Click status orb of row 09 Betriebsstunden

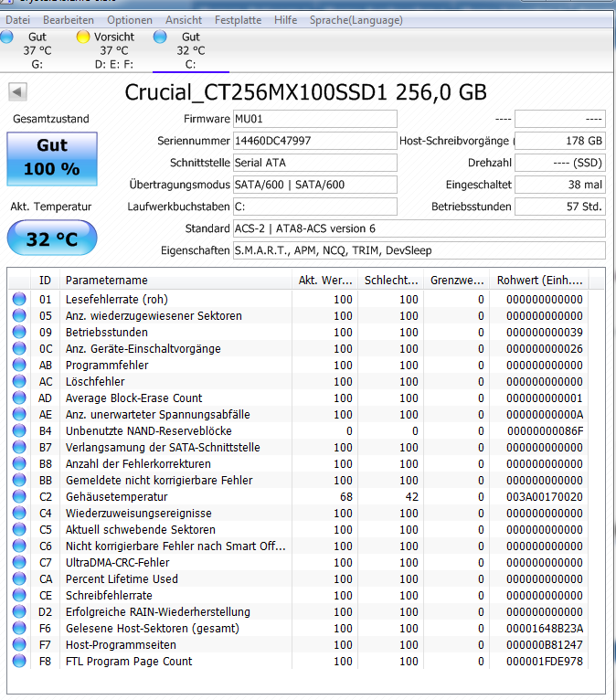(x=19, y=332)
